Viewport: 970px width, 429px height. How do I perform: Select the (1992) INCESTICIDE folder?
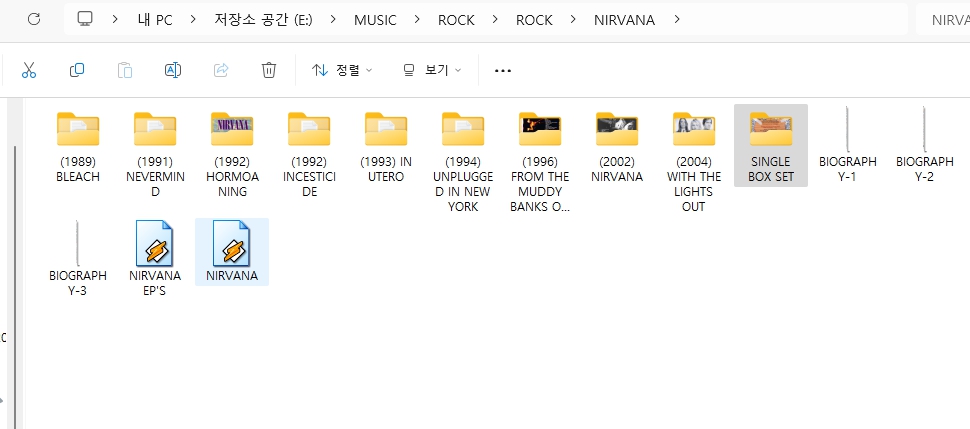[309, 154]
